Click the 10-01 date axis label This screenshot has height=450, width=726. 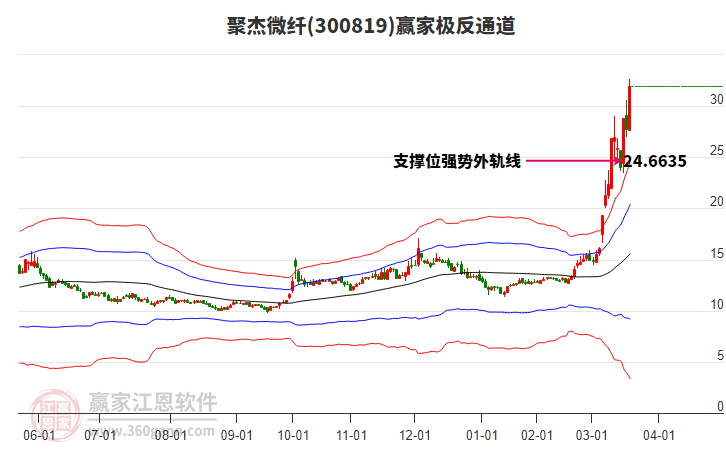coord(293,435)
